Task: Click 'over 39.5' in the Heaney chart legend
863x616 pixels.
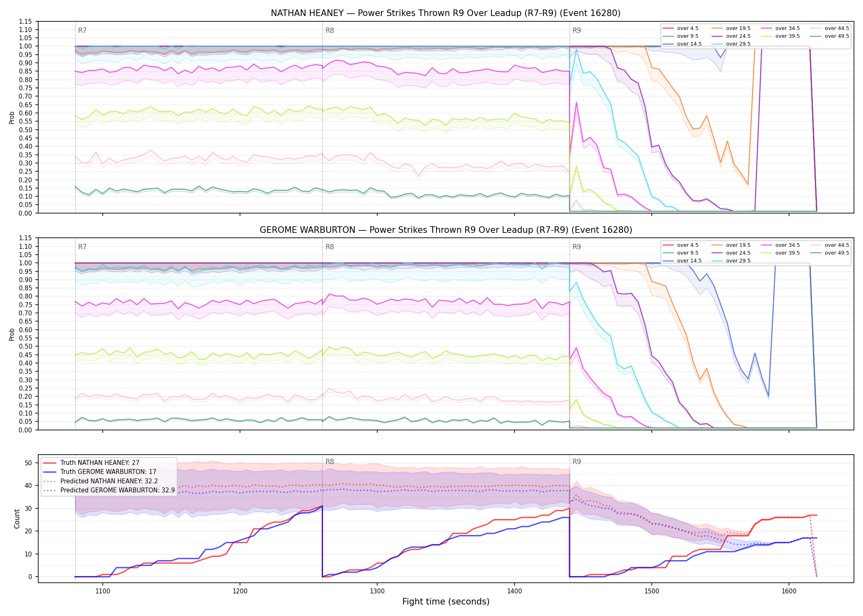Action: click(x=787, y=36)
